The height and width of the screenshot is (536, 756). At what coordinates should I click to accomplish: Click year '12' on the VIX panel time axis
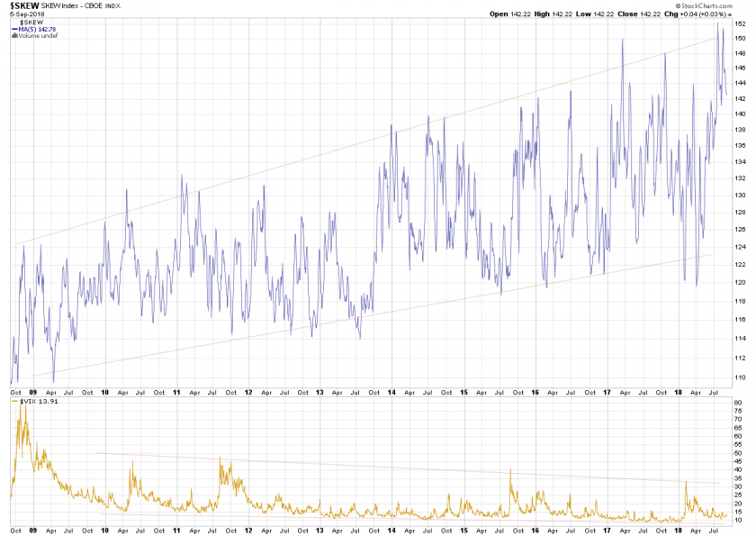[248, 531]
